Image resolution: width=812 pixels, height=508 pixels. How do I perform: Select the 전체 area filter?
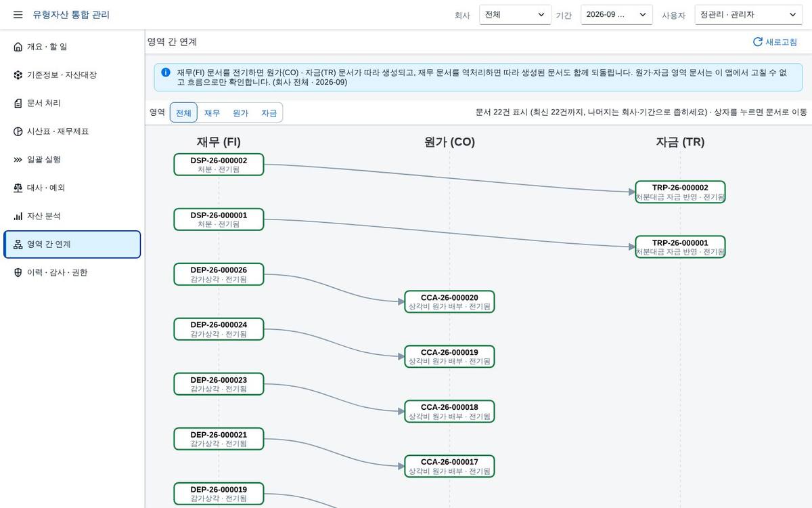[183, 113]
